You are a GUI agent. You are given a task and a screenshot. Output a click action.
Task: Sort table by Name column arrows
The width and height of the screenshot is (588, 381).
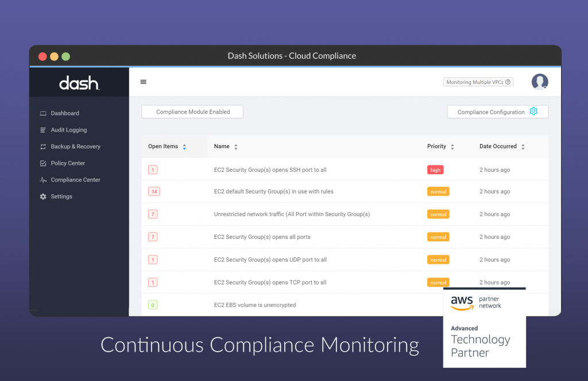pyautogui.click(x=236, y=147)
